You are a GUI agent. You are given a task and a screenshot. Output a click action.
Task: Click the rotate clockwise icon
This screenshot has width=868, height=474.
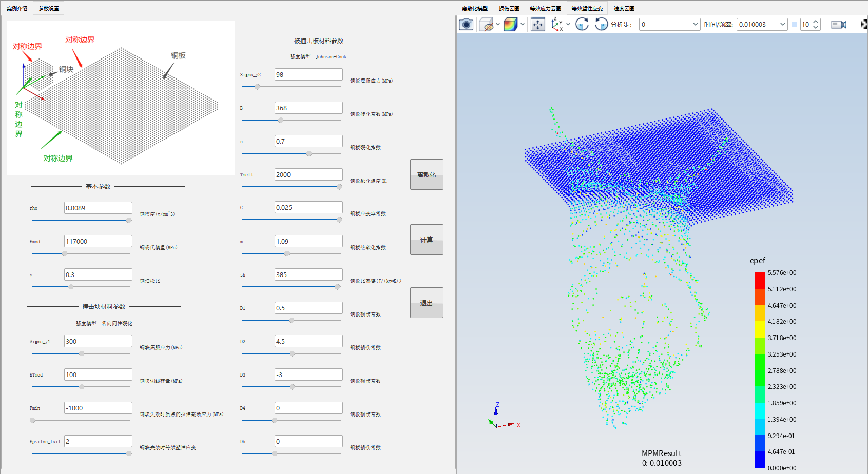(x=582, y=24)
